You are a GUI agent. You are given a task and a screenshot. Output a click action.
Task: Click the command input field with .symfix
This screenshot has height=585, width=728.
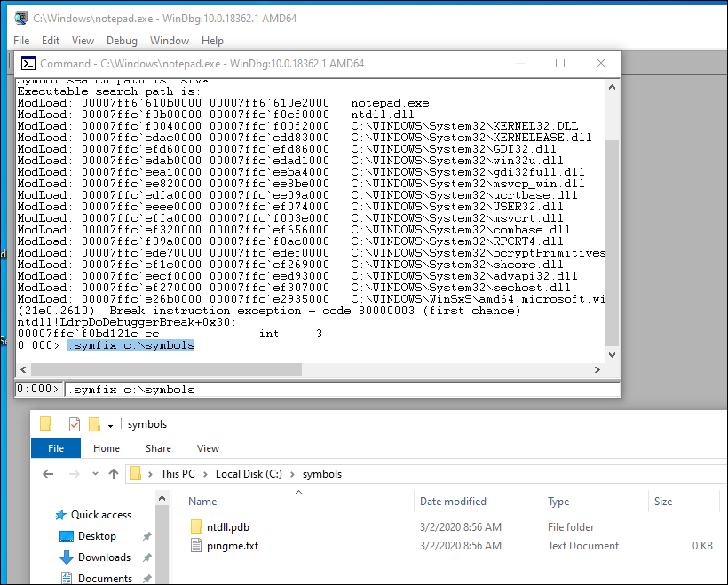(x=342, y=389)
